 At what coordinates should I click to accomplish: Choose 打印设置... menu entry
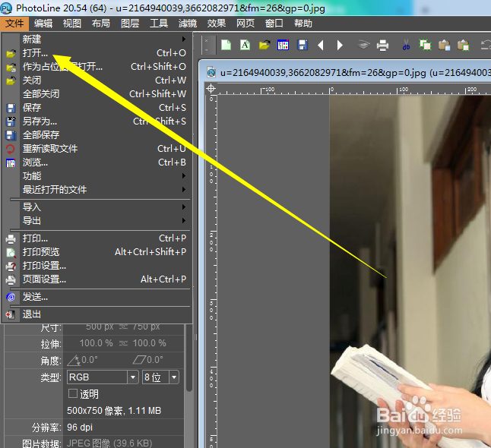click(x=97, y=266)
